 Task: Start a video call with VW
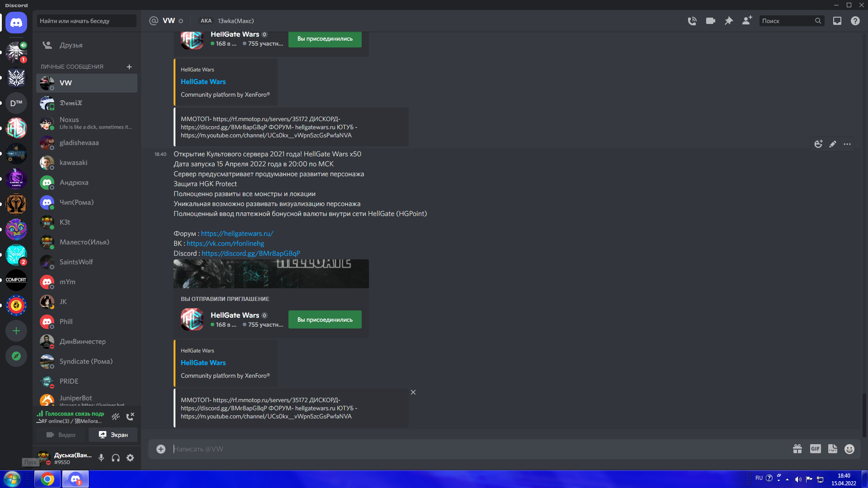(711, 21)
